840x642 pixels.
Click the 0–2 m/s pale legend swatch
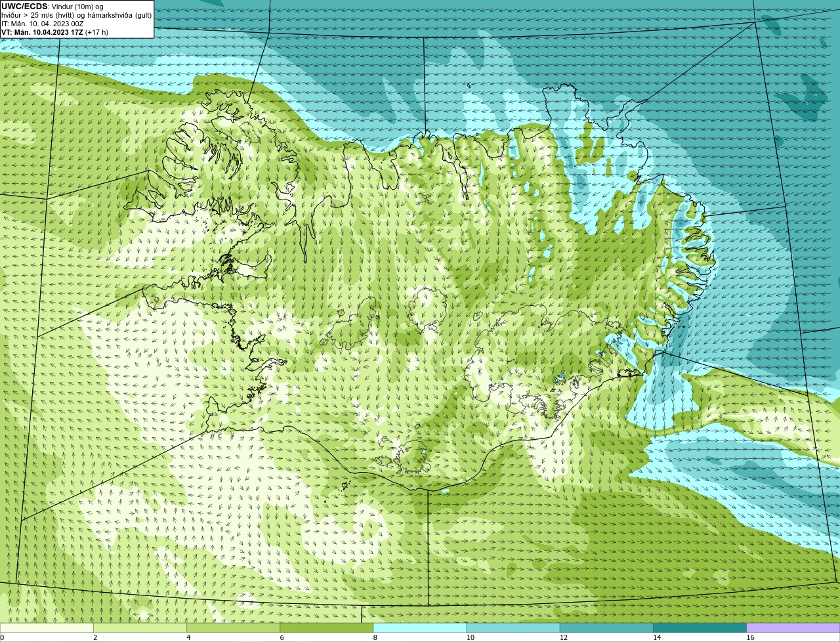click(x=47, y=628)
